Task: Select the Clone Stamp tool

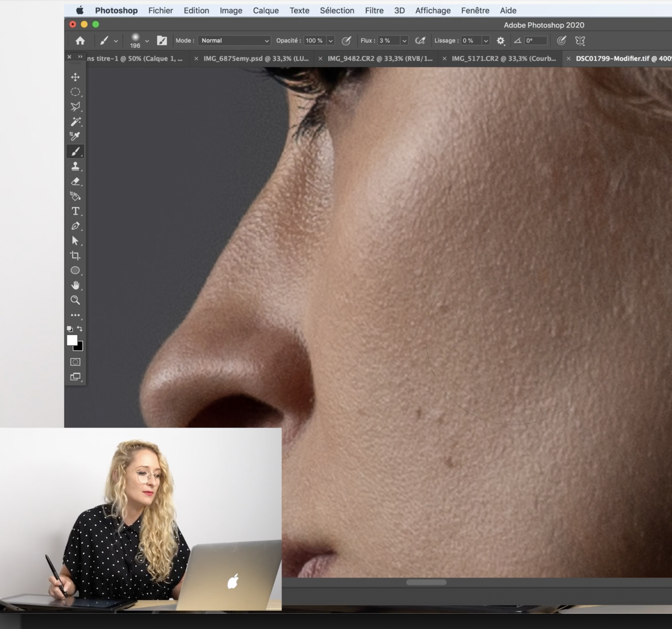Action: [75, 166]
